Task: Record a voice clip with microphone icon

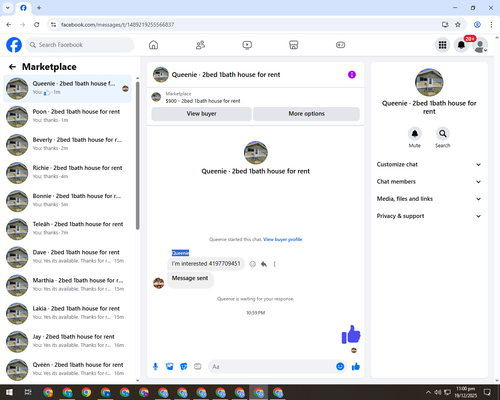Action: [155, 367]
